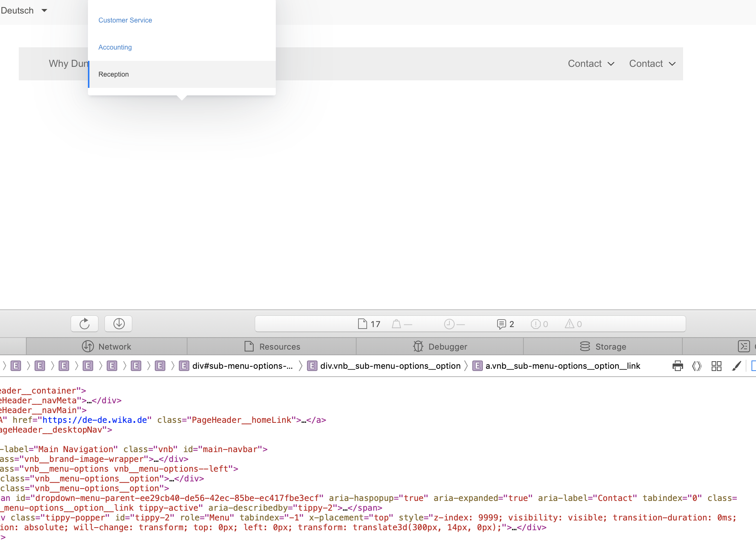Select the Reception submenu option
This screenshot has height=552, width=756.
pyautogui.click(x=182, y=74)
